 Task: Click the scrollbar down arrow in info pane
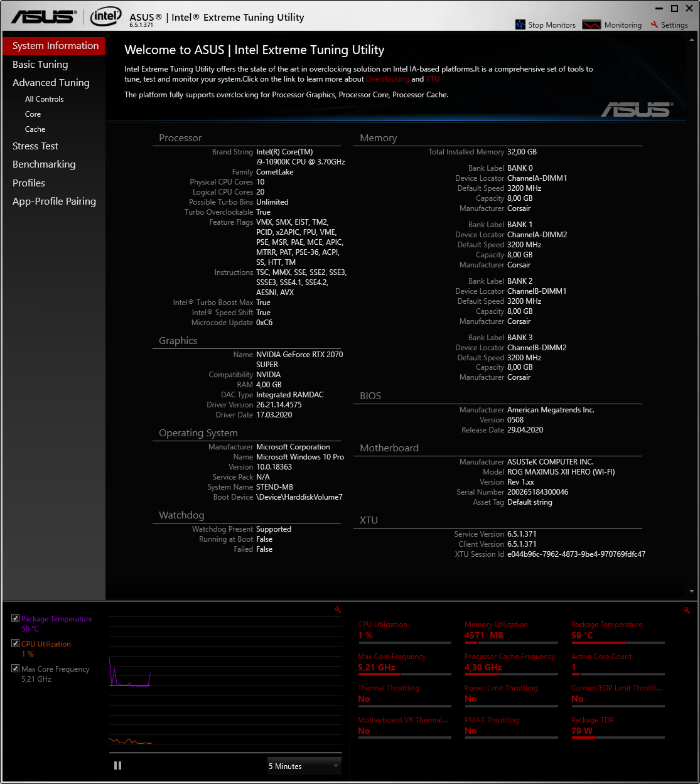[692, 591]
